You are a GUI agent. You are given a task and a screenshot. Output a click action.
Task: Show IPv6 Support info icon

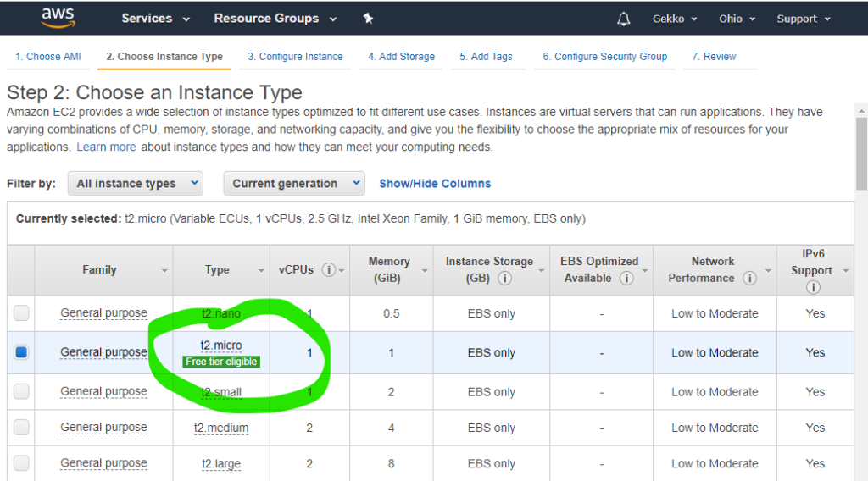(x=813, y=287)
